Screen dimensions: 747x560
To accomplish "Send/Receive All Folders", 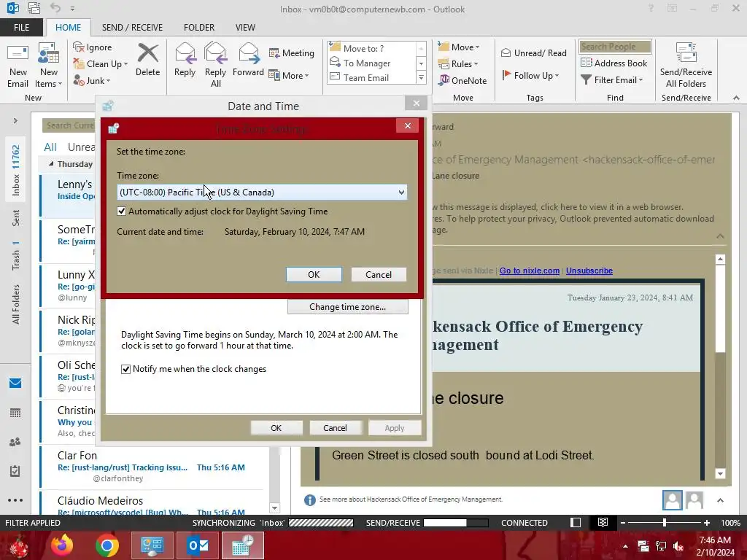I will tap(686, 65).
